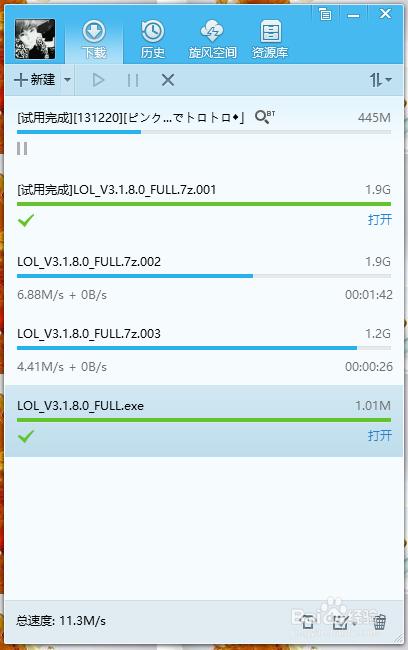Open the 下载 download tab
Screen dimensions: 408x650
click(x=94, y=40)
